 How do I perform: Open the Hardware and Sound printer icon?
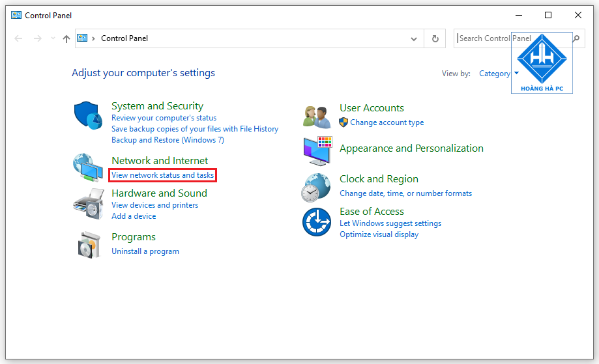[89, 204]
